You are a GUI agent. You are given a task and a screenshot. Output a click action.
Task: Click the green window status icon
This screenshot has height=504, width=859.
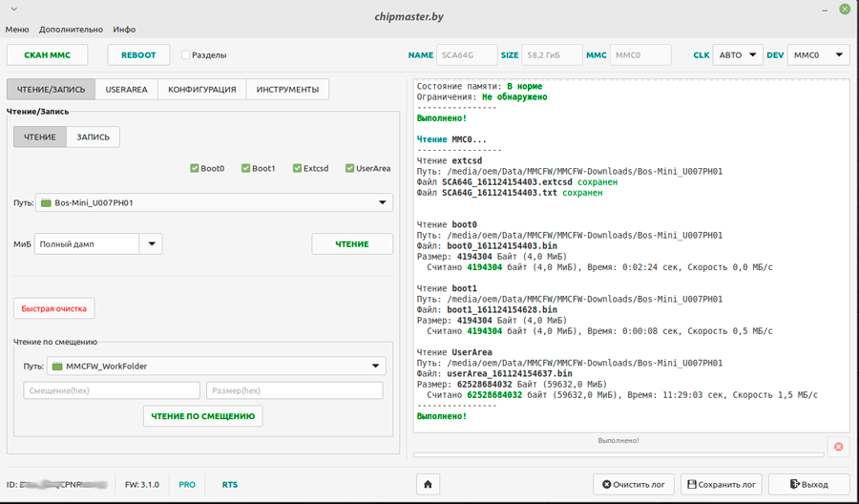coord(845,10)
